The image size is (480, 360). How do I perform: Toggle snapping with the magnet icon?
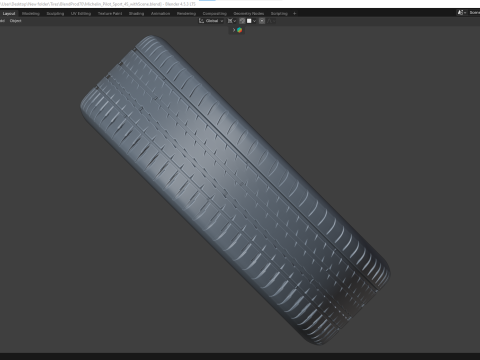242,21
